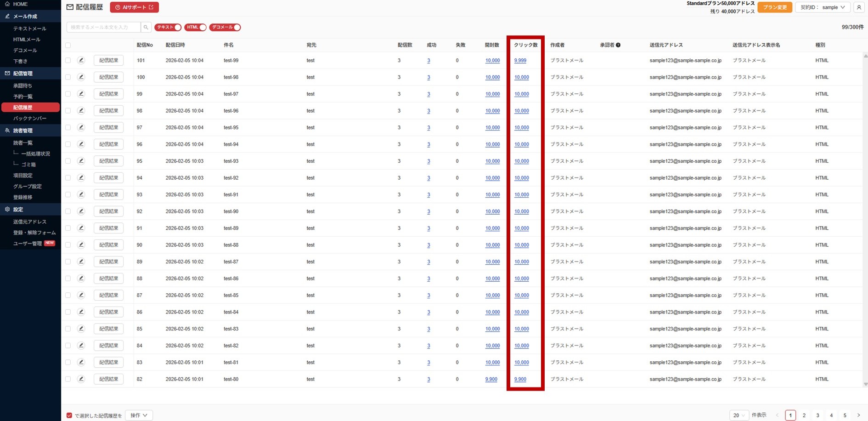Click the edit pencil icon for delivery No 101
The height and width of the screenshot is (421, 868).
81,60
